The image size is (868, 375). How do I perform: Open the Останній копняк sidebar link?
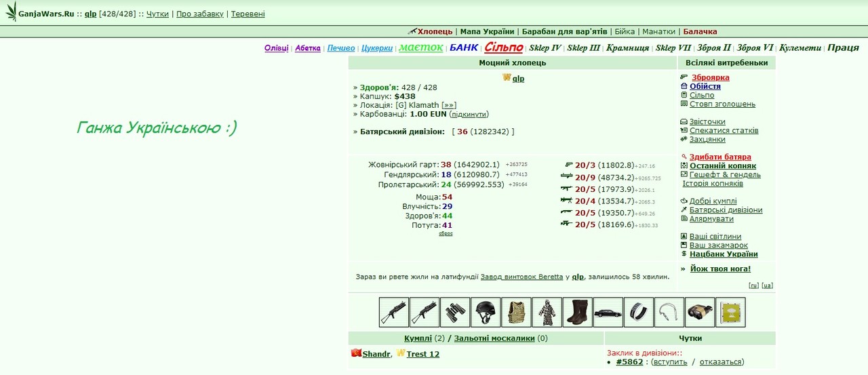[x=723, y=166]
